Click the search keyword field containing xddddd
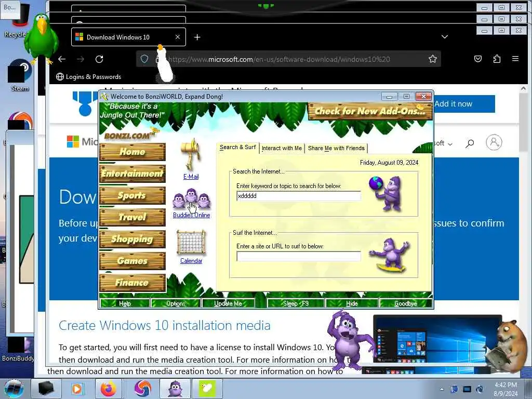 coord(299,196)
